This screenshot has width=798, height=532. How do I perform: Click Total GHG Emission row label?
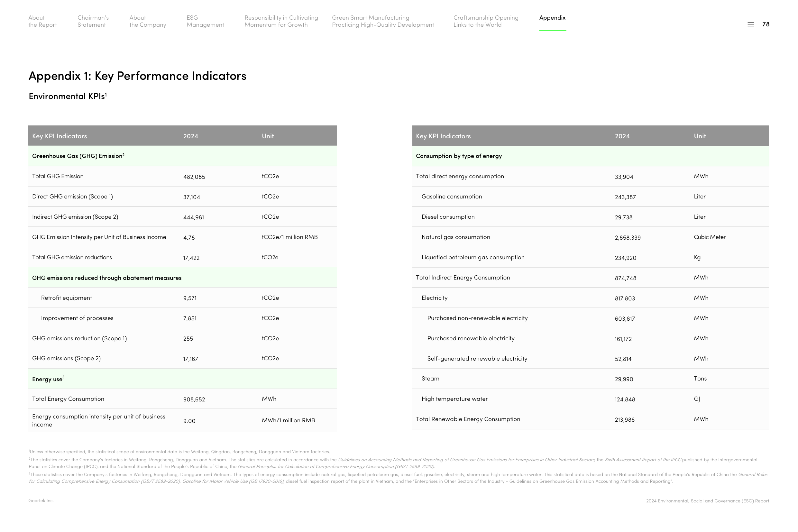click(x=58, y=176)
